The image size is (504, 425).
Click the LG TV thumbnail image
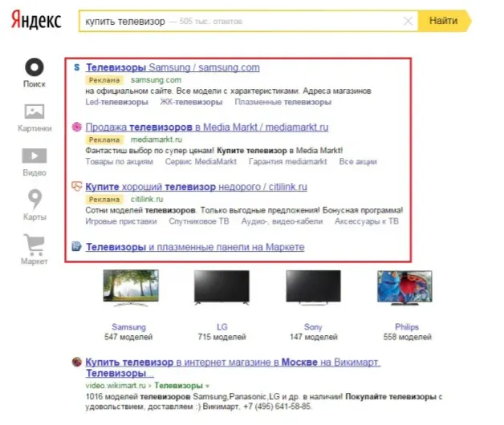click(222, 288)
